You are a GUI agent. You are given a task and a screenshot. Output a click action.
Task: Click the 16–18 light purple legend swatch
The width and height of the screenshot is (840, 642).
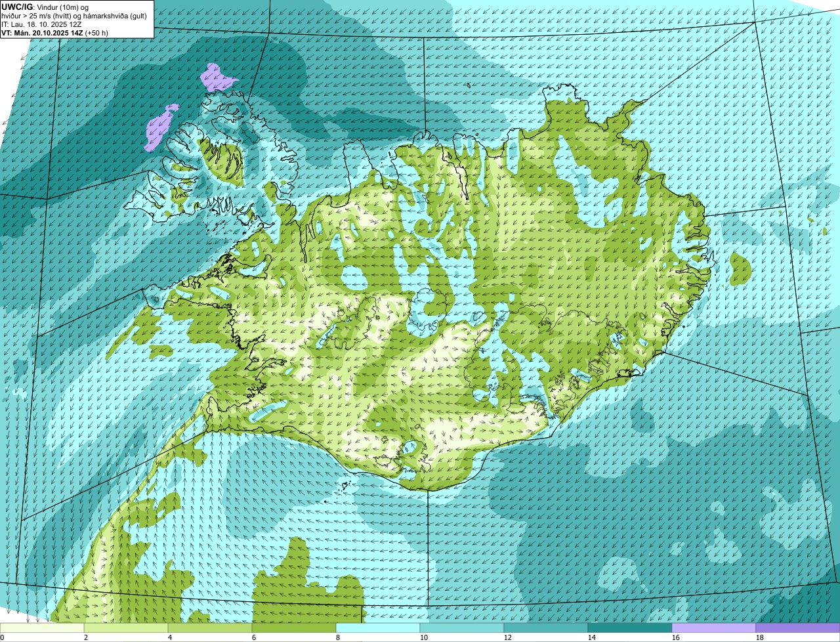point(714,628)
